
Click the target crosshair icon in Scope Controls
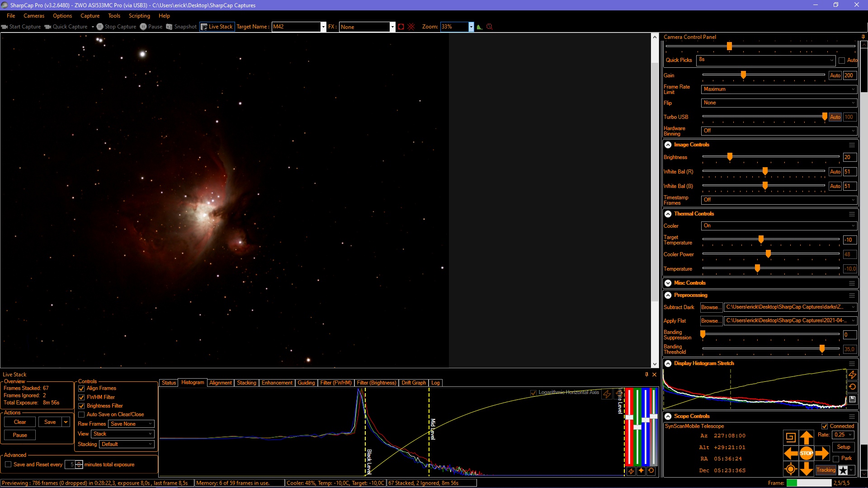(791, 469)
